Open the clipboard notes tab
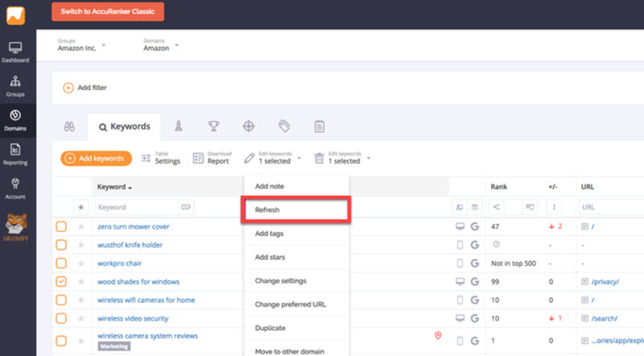The width and height of the screenshot is (644, 356). coord(320,126)
